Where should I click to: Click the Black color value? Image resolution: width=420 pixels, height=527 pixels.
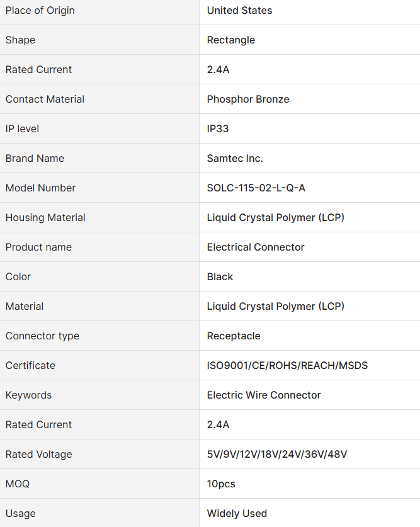click(x=220, y=276)
